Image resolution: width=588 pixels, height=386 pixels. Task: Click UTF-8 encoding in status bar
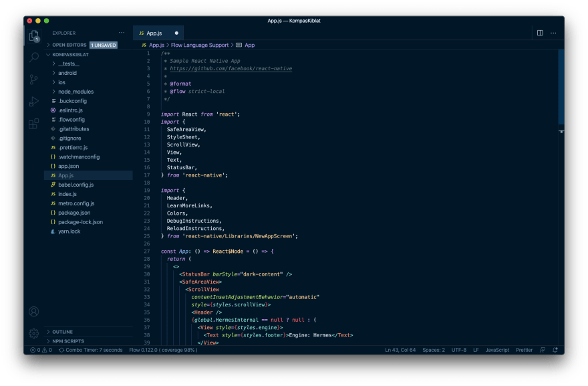[459, 350]
